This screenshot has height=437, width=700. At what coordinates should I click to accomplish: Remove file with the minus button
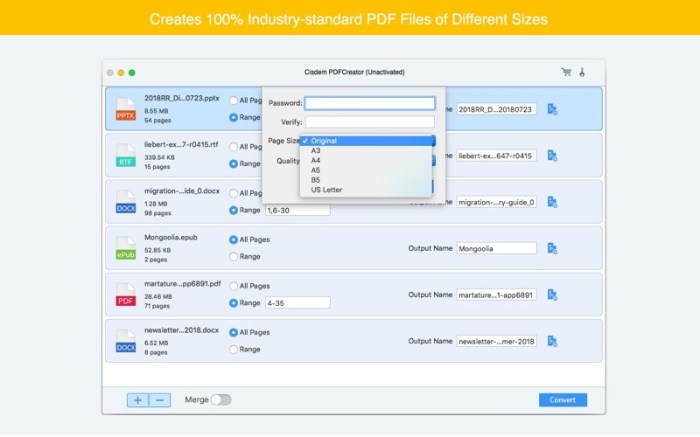(x=159, y=400)
